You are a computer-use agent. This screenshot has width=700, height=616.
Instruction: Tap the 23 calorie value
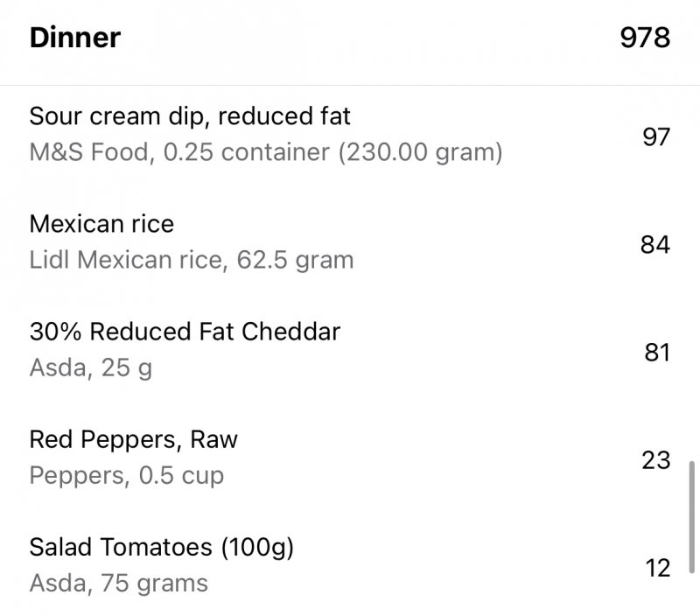(656, 460)
